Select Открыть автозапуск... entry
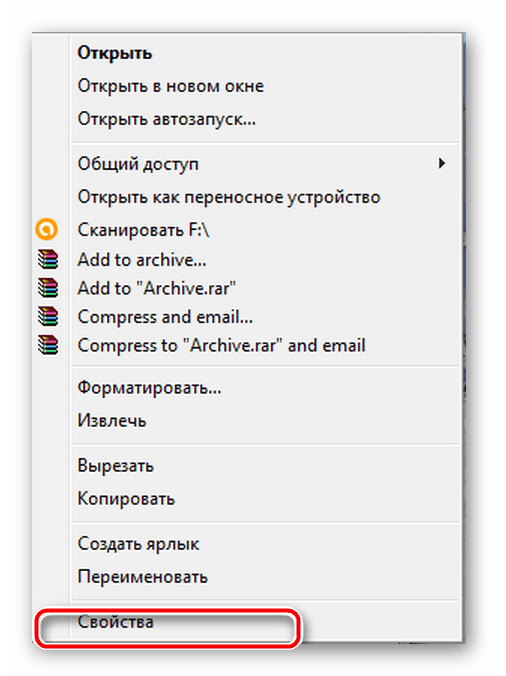 [167, 119]
